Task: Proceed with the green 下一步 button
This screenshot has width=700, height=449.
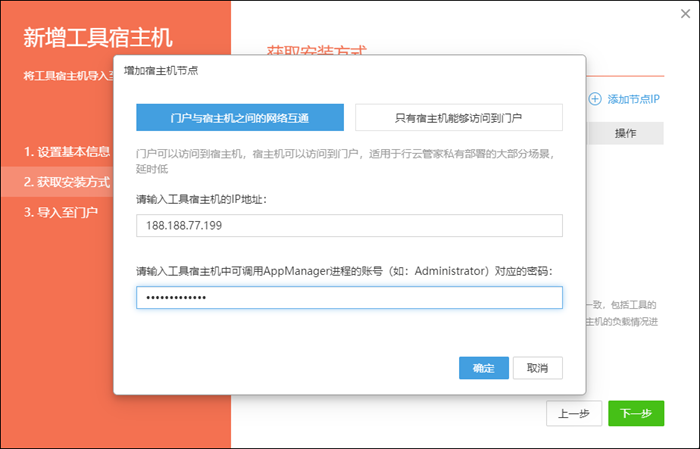Action: pyautogui.click(x=635, y=414)
